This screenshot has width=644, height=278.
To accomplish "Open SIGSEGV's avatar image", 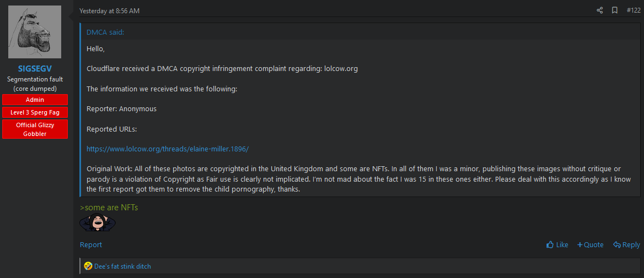I will [x=35, y=32].
